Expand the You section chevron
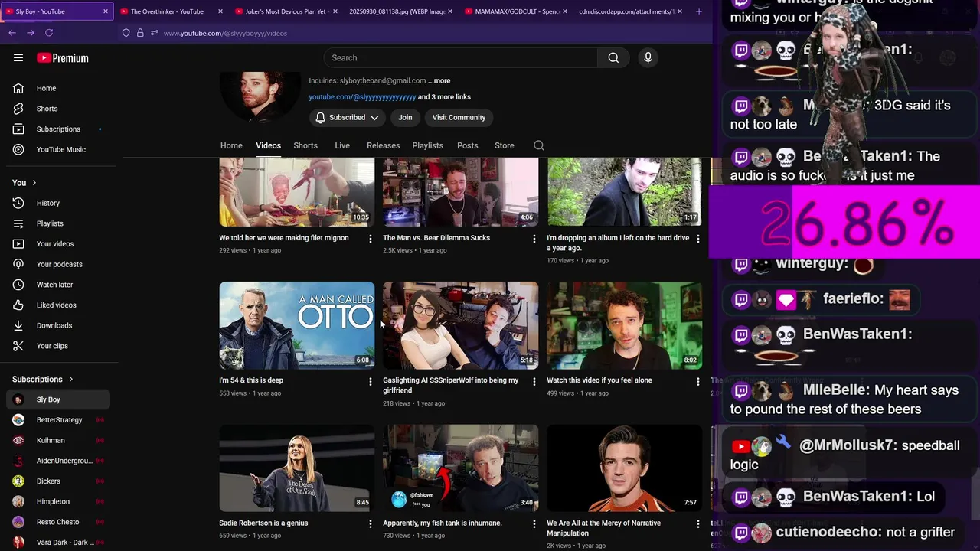Viewport: 980px width, 551px height. 34,183
